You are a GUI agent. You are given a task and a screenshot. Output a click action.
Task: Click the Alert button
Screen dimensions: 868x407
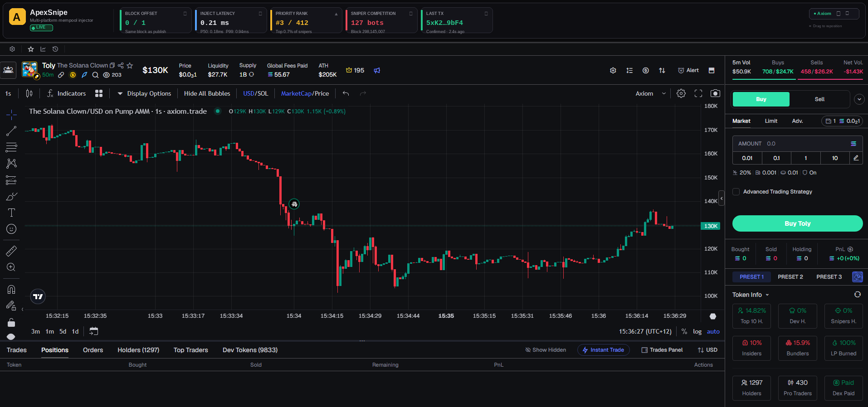click(x=688, y=70)
